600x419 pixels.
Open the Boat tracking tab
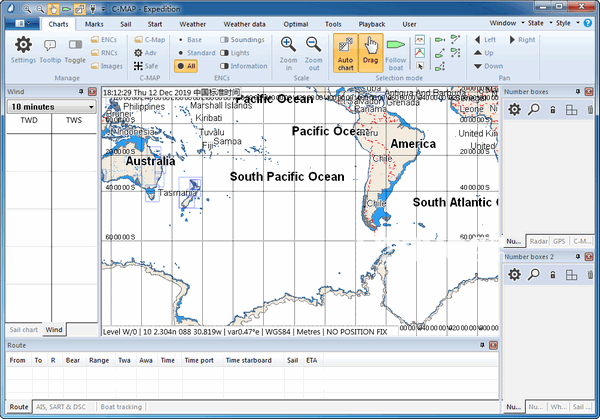(121, 407)
